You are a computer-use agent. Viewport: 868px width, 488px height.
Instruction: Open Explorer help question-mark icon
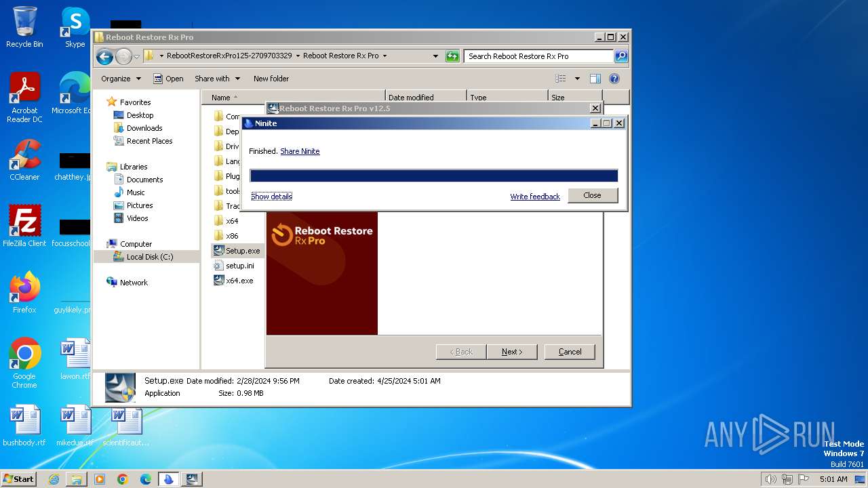click(x=614, y=79)
